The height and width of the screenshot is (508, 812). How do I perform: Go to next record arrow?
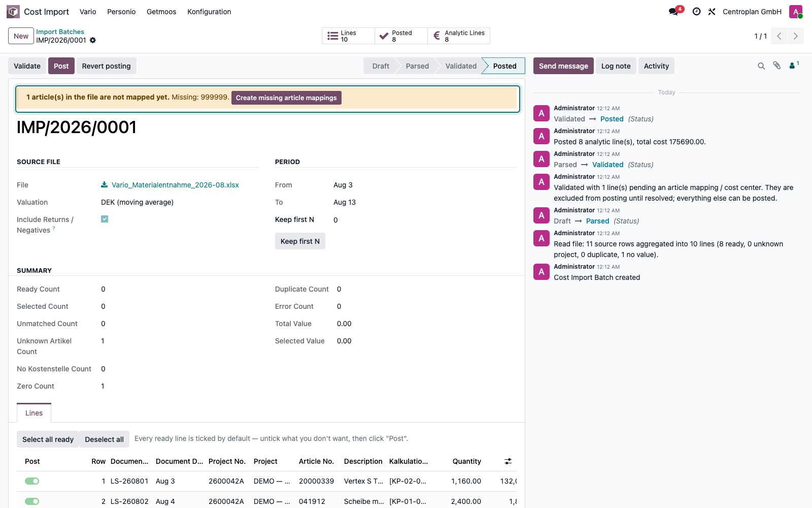click(795, 36)
